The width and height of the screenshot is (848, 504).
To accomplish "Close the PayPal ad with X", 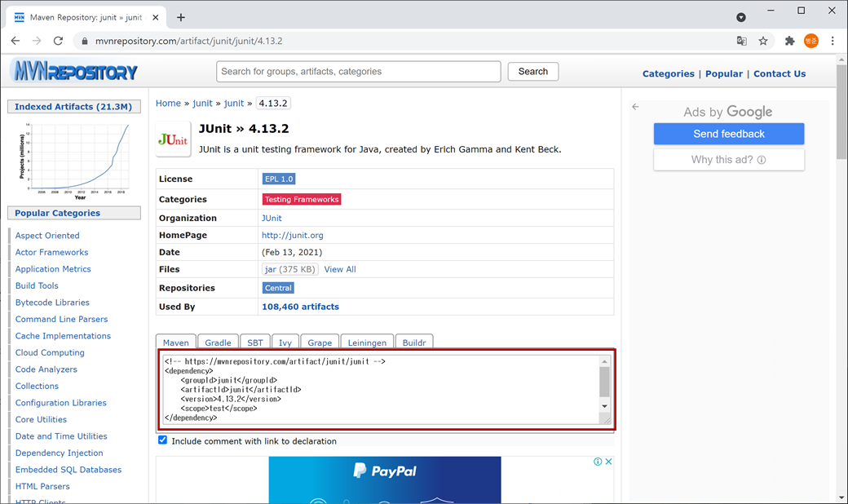I will point(608,462).
